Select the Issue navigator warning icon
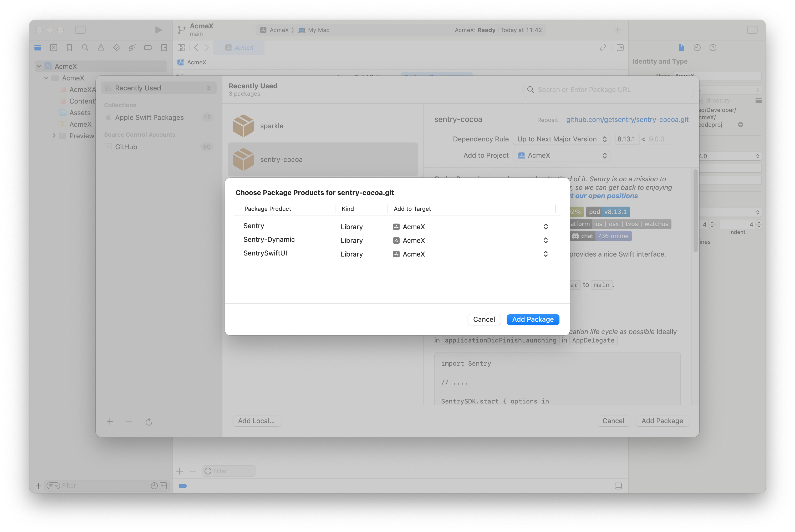The height and width of the screenshot is (532, 795). click(x=101, y=48)
